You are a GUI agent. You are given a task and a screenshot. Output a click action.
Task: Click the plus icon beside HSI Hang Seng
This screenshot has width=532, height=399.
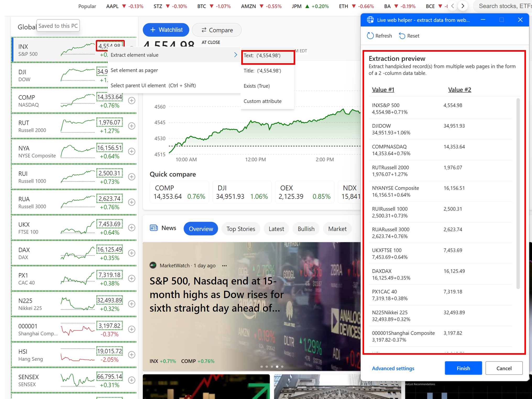click(132, 355)
